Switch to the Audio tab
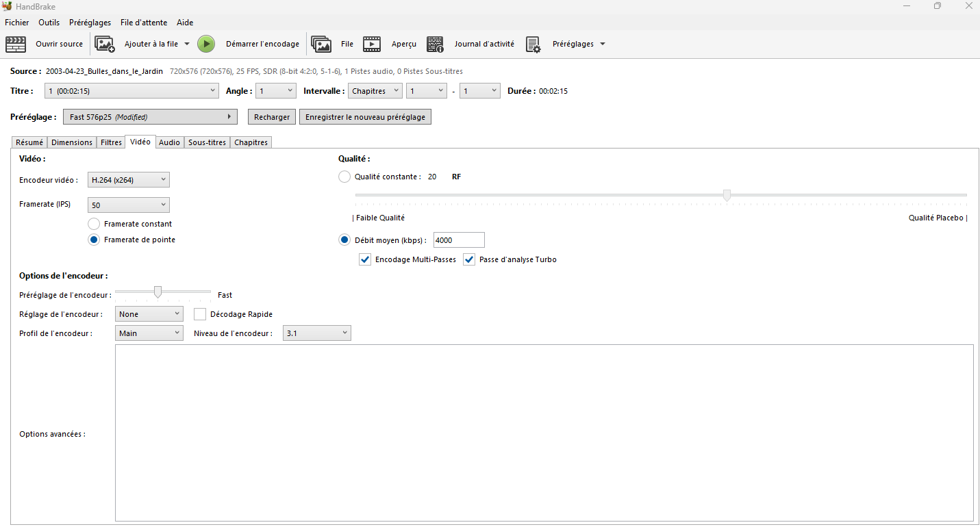This screenshot has width=980, height=527. (x=169, y=142)
